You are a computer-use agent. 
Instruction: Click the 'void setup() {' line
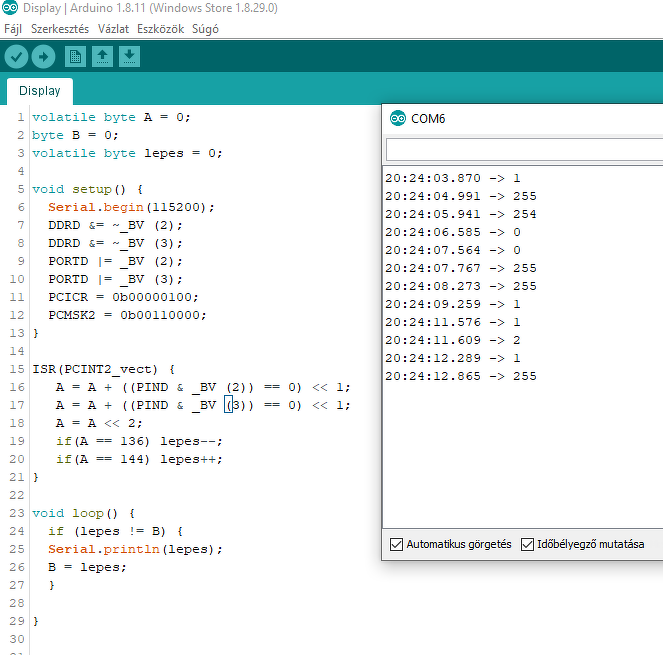click(88, 189)
